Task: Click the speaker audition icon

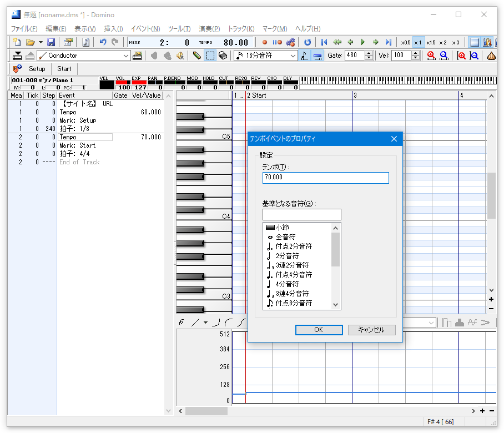Action: [x=180, y=56]
